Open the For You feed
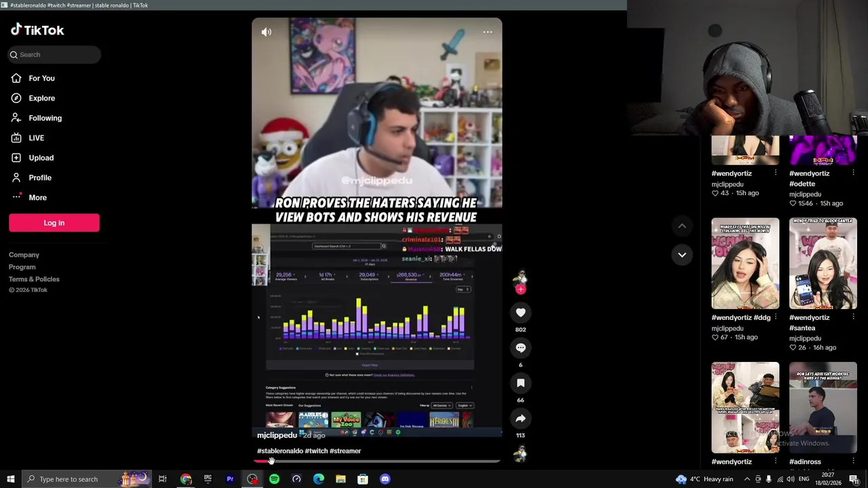The image size is (868, 488). (x=41, y=78)
